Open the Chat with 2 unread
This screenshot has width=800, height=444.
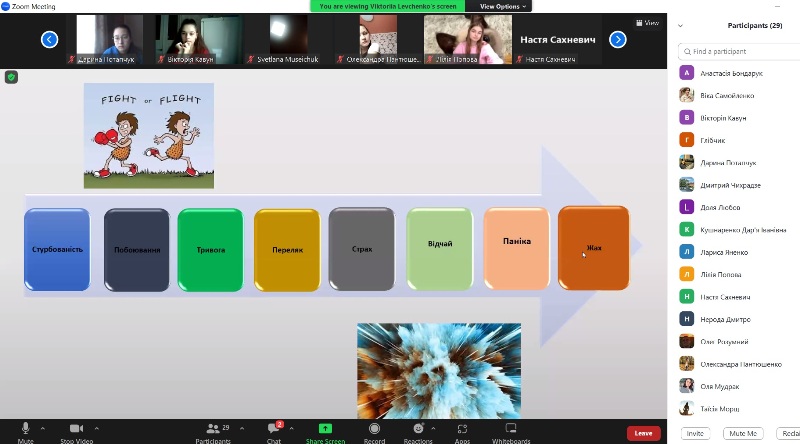coord(273,429)
